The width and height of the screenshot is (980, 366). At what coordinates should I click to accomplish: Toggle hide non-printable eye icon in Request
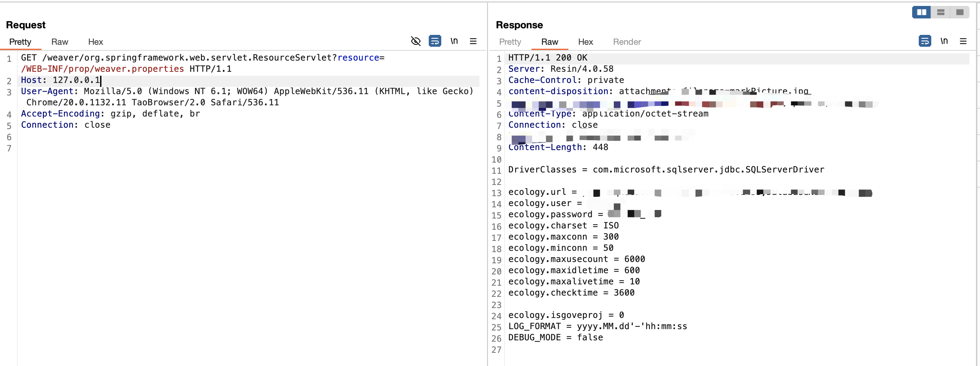point(416,41)
